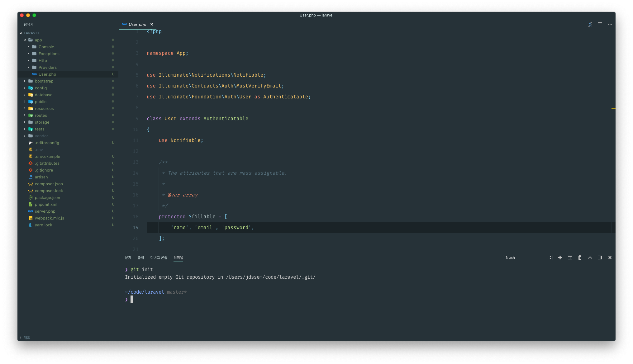Open webpack.mix.js file

[49, 218]
